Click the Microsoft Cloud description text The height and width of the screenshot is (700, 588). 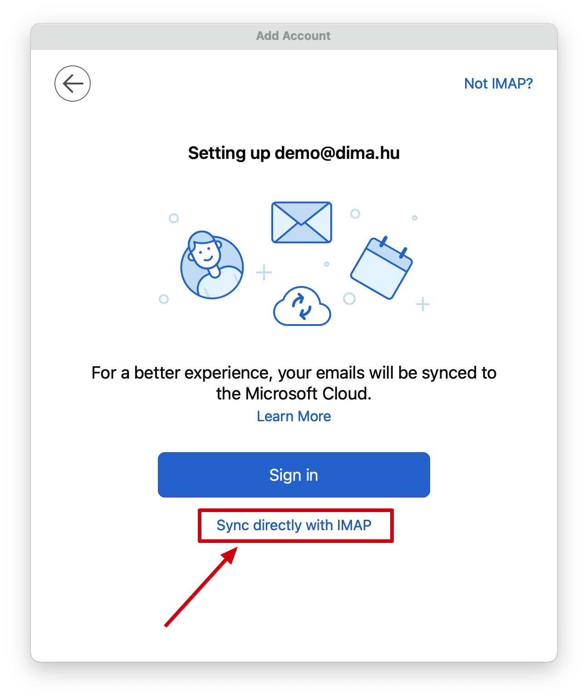294,383
